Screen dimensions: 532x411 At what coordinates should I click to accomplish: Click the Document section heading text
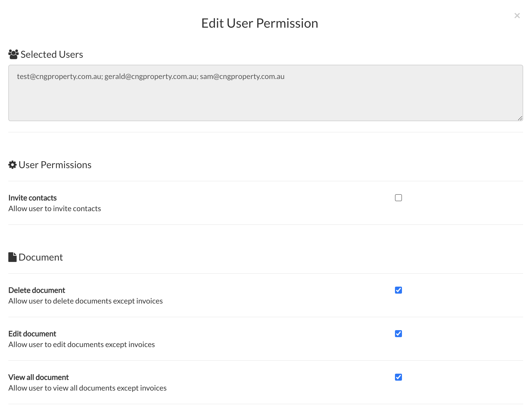[41, 257]
